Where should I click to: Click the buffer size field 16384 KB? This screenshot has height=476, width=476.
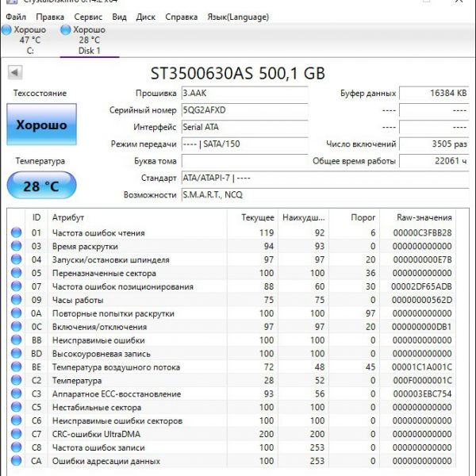pos(434,93)
